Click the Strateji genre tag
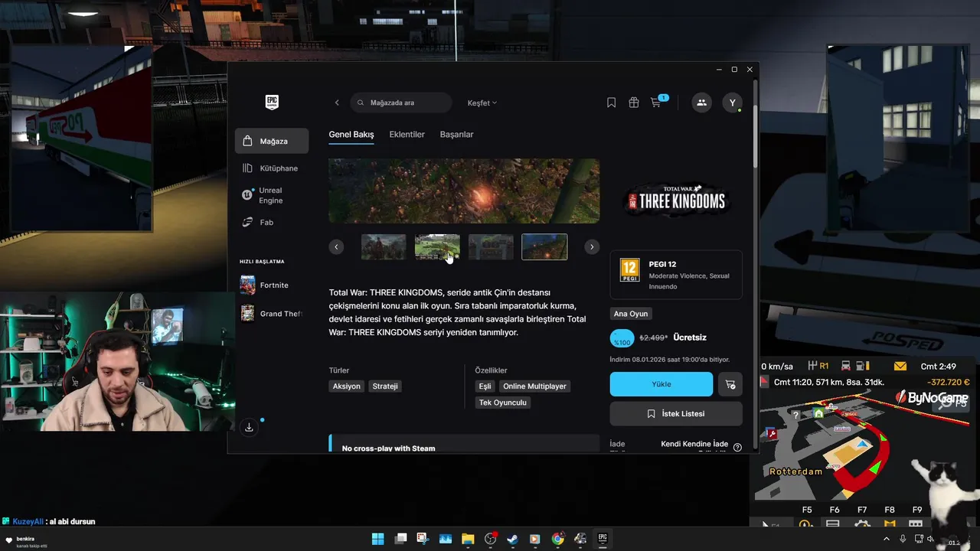Image resolution: width=980 pixels, height=551 pixels. tap(385, 386)
